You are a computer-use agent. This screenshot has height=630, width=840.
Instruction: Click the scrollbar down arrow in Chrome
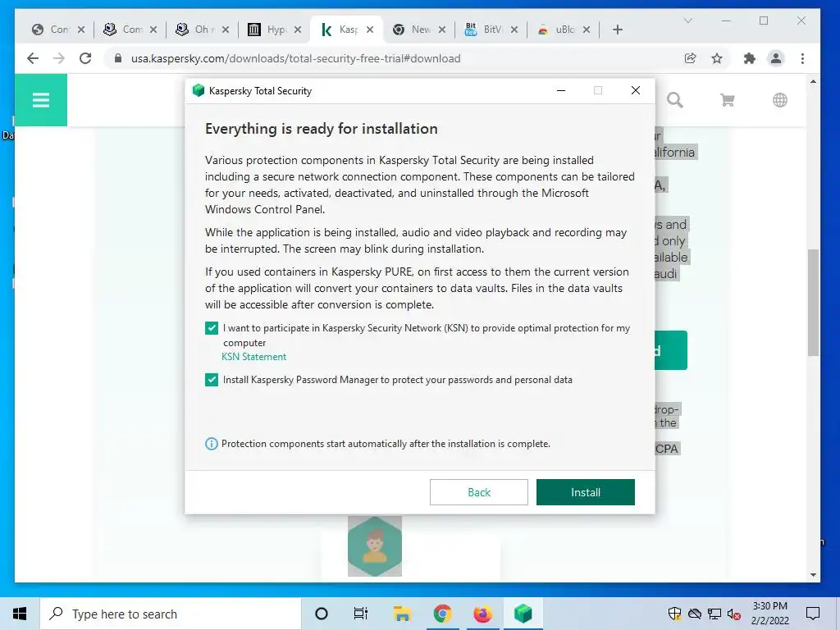(813, 575)
